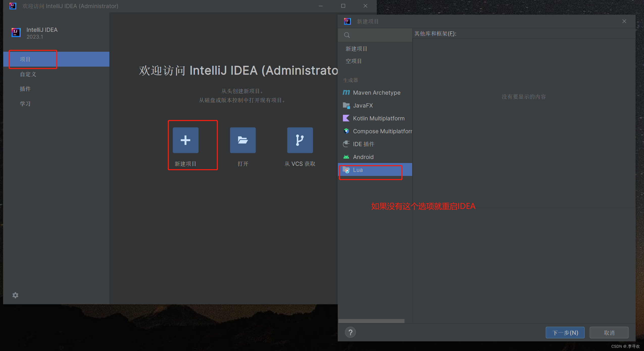Select Lua generator entry
The image size is (644, 351).
tap(358, 170)
